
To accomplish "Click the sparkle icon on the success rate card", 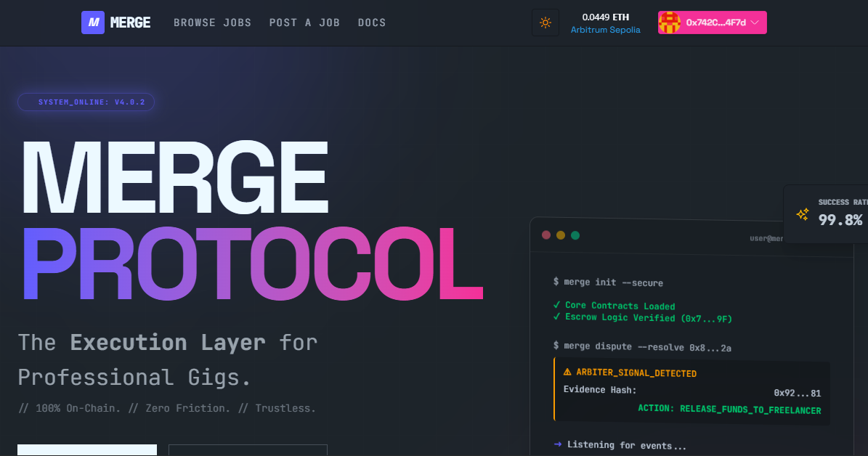I will (802, 213).
